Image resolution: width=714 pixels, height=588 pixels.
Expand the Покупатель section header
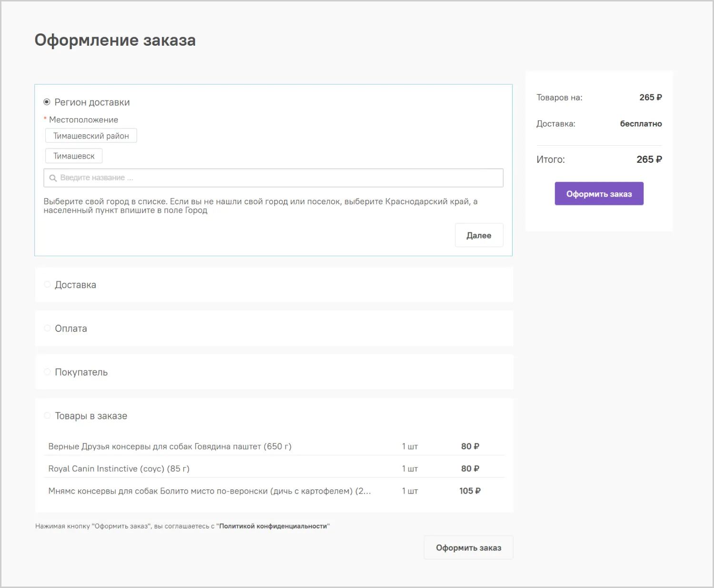[274, 372]
